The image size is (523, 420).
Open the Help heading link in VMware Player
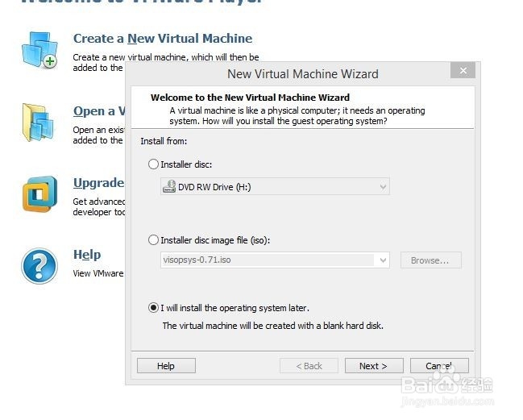pyautogui.click(x=87, y=255)
